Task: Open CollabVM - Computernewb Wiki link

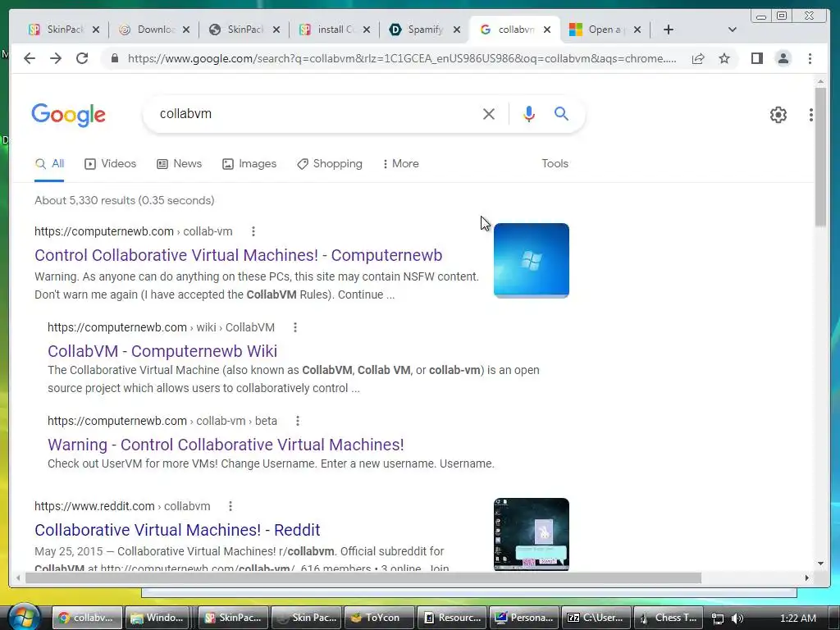Action: click(162, 351)
